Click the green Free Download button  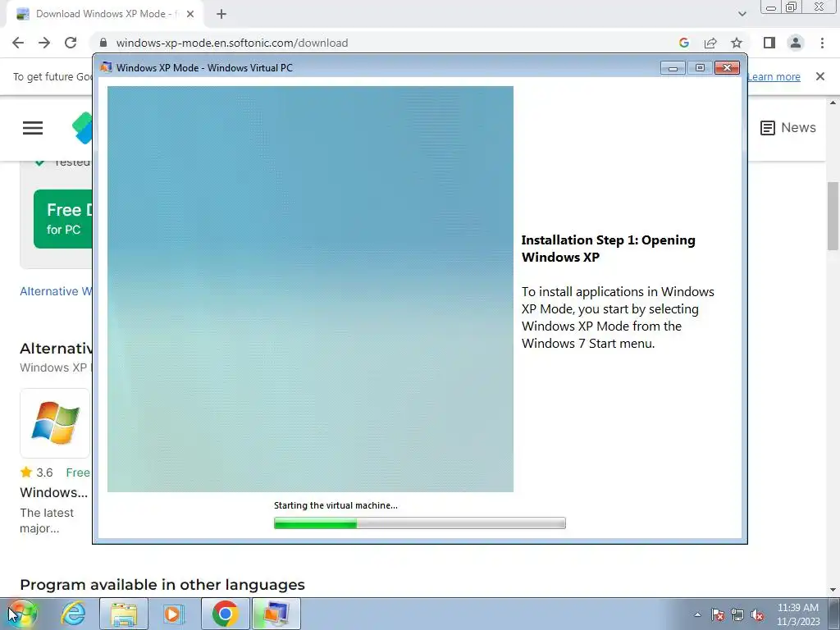(x=62, y=218)
